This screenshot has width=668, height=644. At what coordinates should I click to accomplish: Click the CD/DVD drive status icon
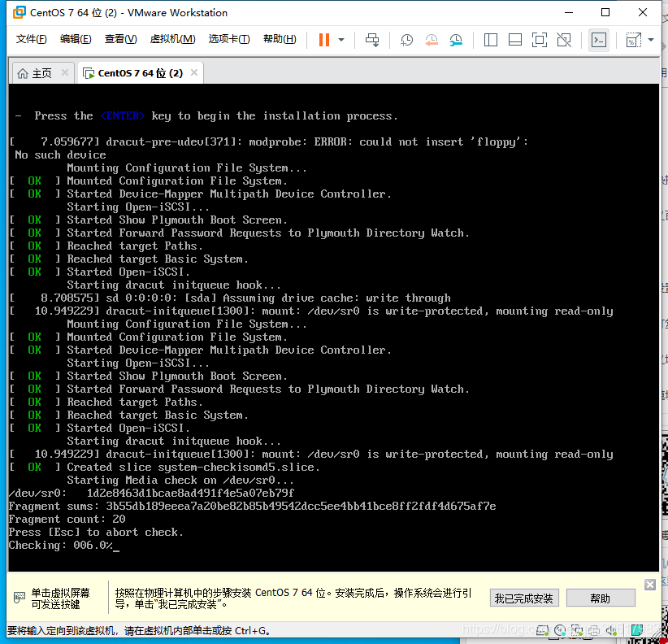(560, 630)
